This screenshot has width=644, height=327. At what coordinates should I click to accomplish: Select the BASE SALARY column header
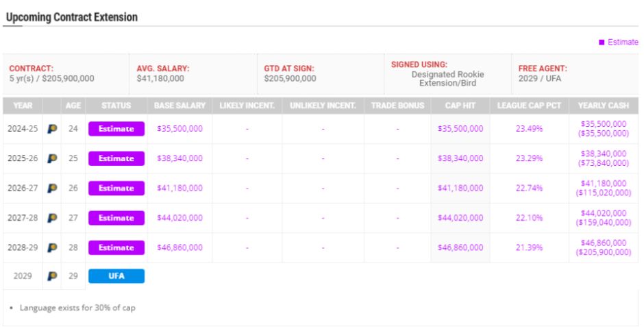[x=179, y=106]
